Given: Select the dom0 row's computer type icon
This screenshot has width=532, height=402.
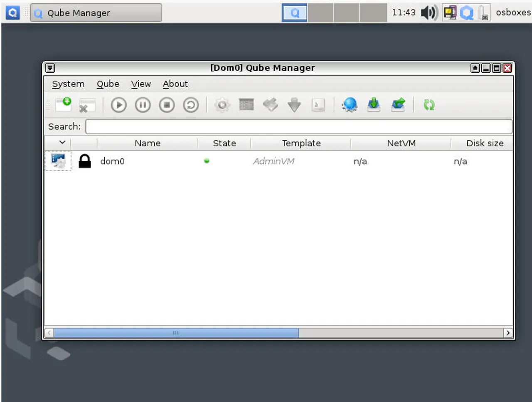Looking at the screenshot, I should (58, 161).
